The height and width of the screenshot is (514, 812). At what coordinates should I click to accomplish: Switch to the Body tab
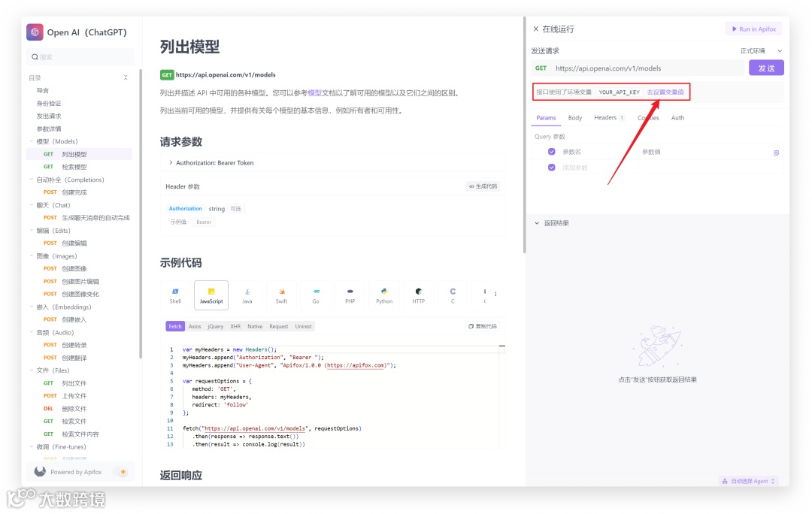tap(575, 118)
